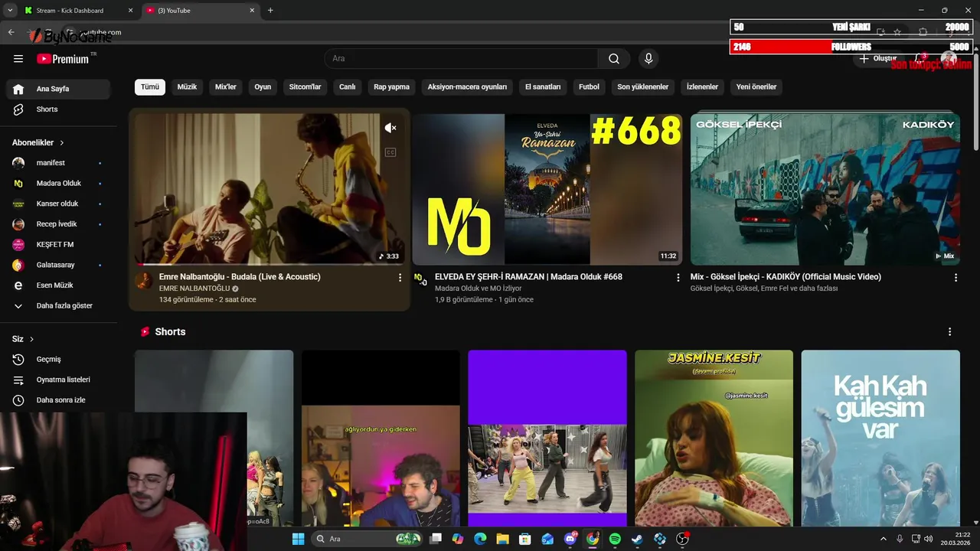Open the manifest subscription channel
980x551 pixels.
pyautogui.click(x=58, y=163)
